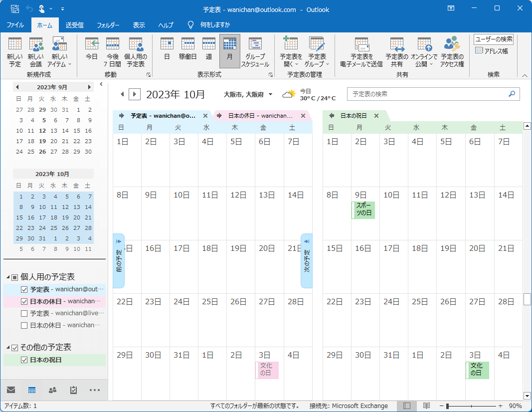Toggle the その他の予定表 group checkbox
Viewport: 532px width, 412px height.
tap(14, 348)
